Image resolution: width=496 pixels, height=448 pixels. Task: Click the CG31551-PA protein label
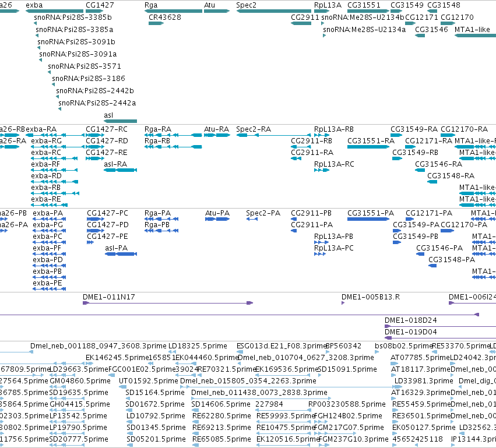(x=371, y=213)
